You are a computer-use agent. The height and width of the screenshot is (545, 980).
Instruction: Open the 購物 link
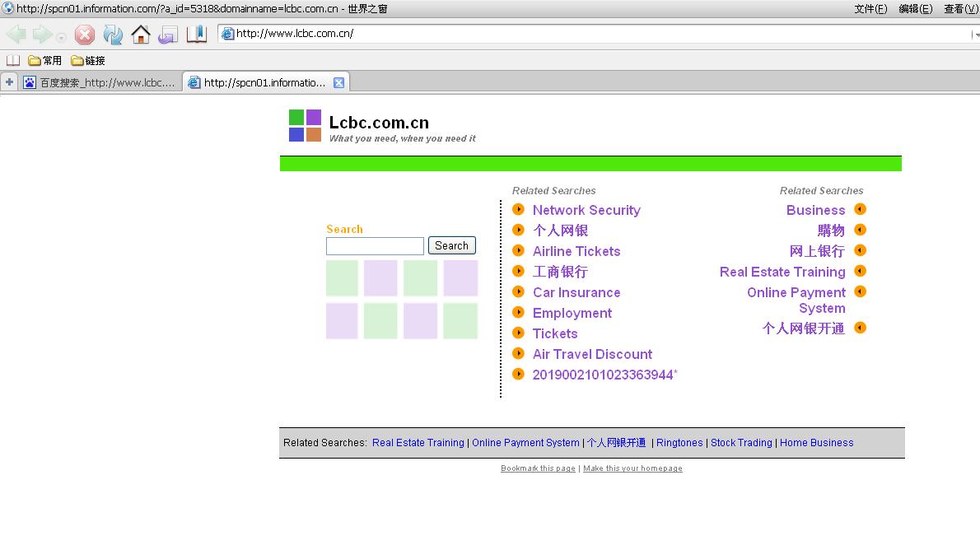point(831,231)
